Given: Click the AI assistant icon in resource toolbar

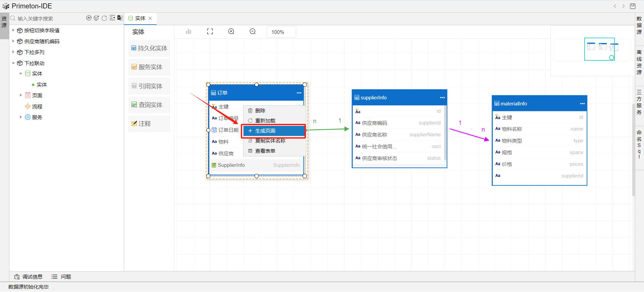Looking at the screenshot, I should pyautogui.click(x=89, y=18).
